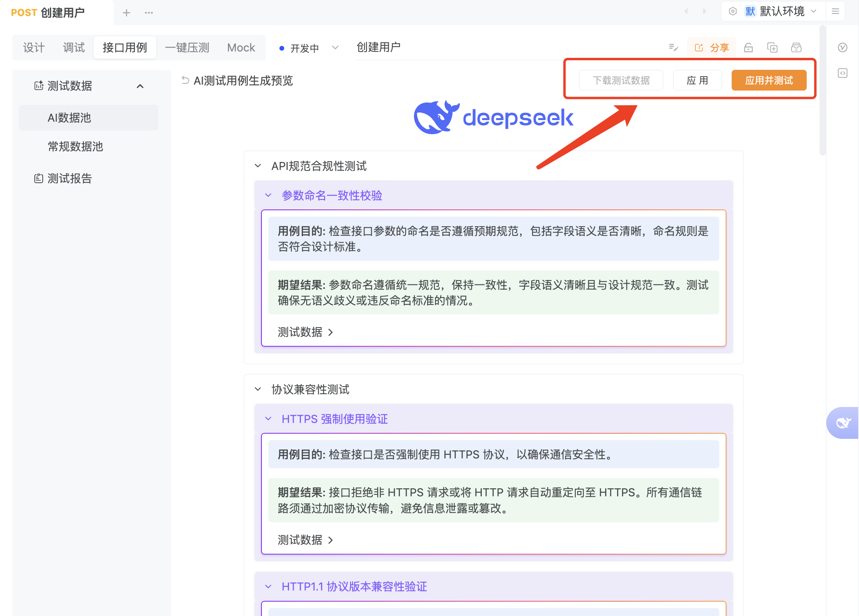
Task: Click the archive icon in the toolbar
Action: tap(796, 47)
